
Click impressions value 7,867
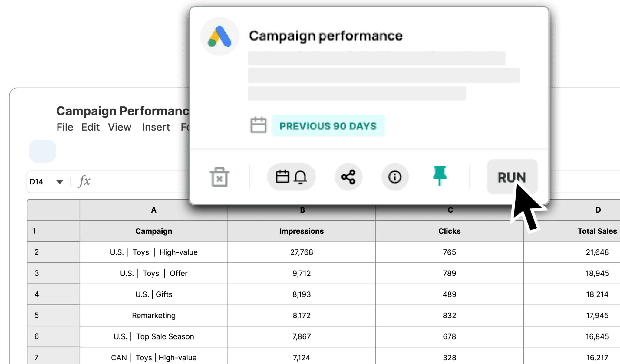point(302,336)
